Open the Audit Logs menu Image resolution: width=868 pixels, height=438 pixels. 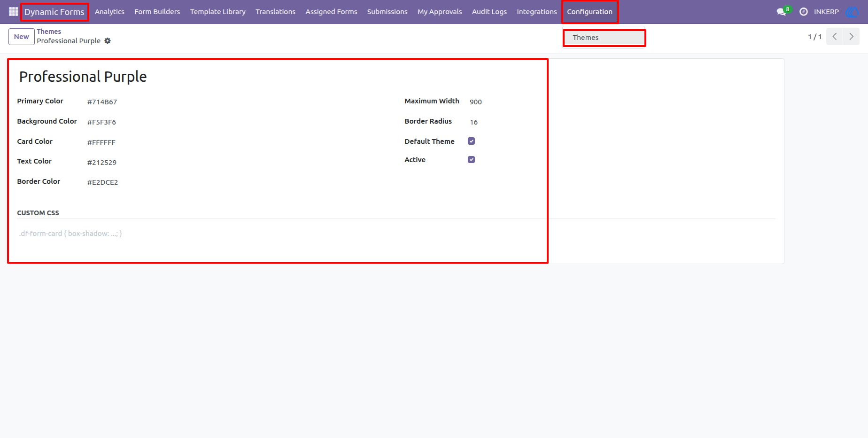(x=489, y=12)
